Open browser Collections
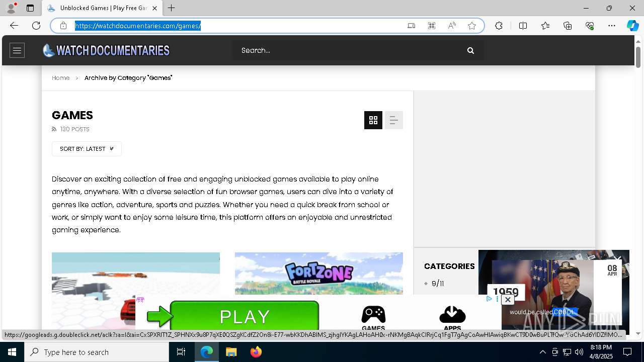This screenshot has height=362, width=644. pos(568,26)
